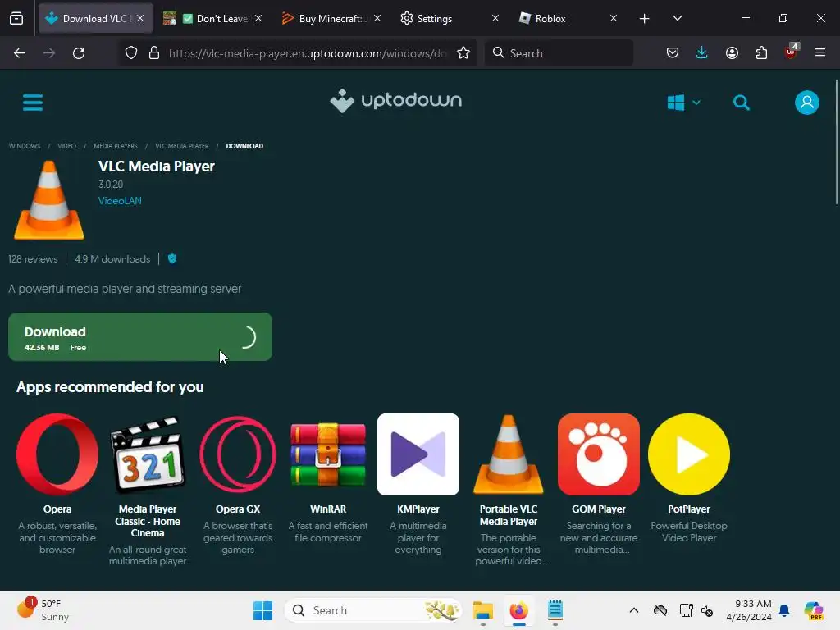Screen dimensions: 840x630
Task: Go to VLC MEDIA PLAYER breadcrumb
Action: pyautogui.click(x=182, y=146)
